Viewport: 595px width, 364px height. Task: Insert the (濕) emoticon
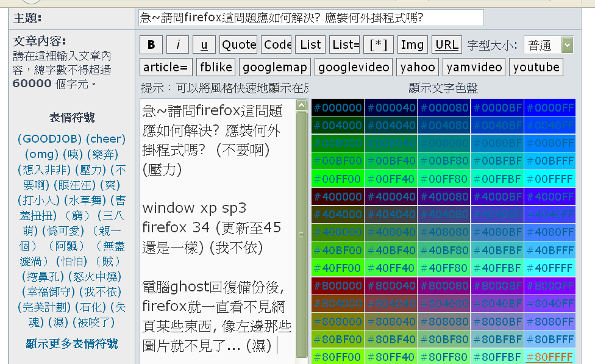click(x=59, y=323)
